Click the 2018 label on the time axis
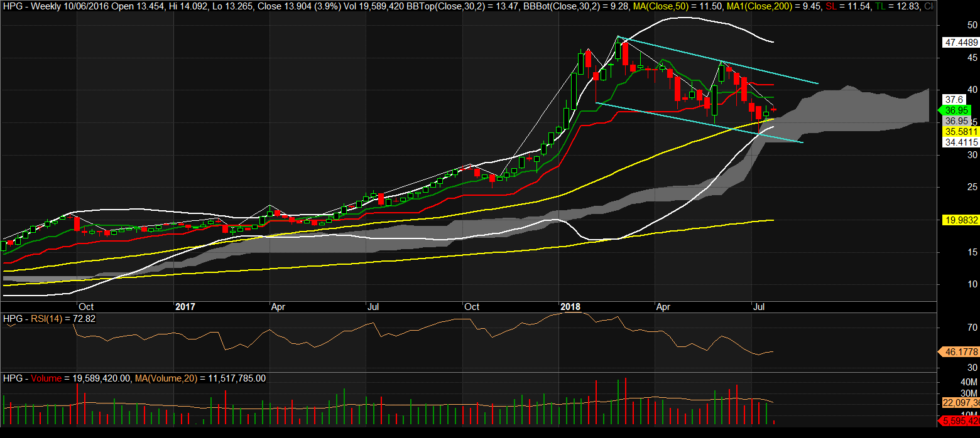This screenshot has width=980, height=438. 570,307
